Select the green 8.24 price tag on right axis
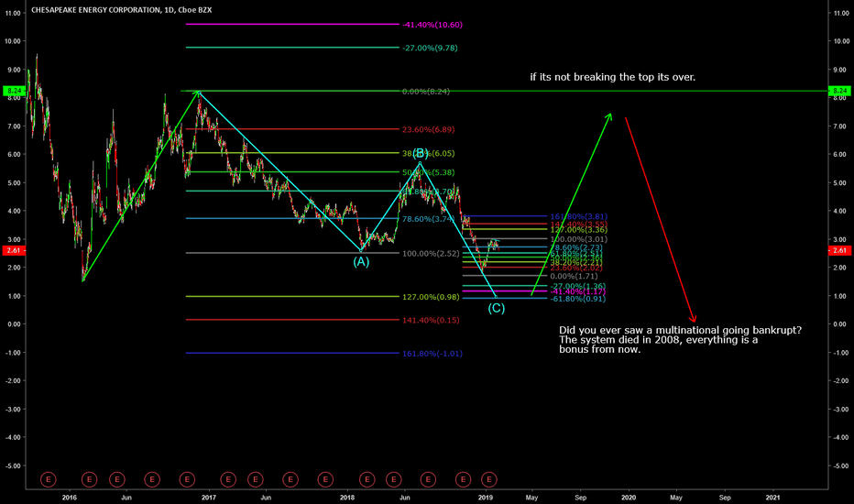Screen dimensions: 854x504 [839, 91]
